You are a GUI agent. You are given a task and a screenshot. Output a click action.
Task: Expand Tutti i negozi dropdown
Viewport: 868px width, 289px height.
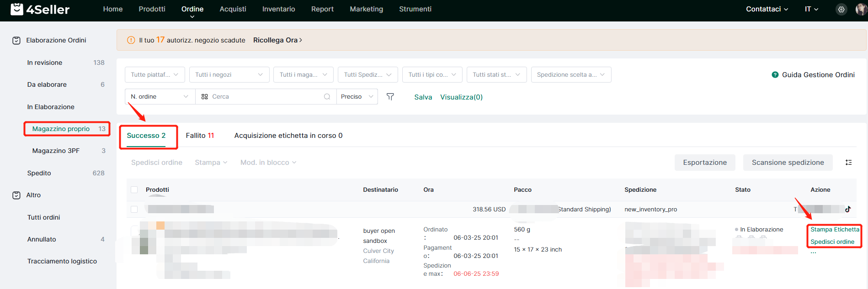(x=229, y=75)
